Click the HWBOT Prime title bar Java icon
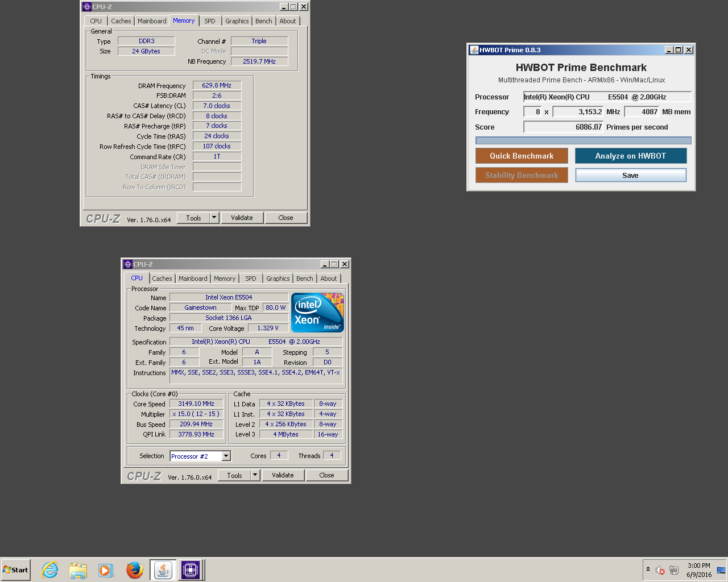 [474, 50]
